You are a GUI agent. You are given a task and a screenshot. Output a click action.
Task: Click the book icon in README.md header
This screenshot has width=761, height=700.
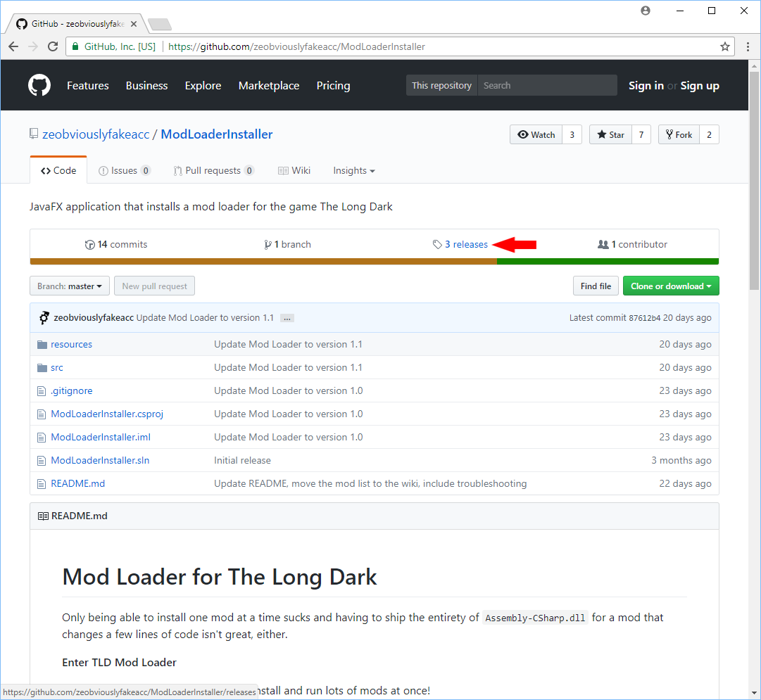[x=43, y=516]
